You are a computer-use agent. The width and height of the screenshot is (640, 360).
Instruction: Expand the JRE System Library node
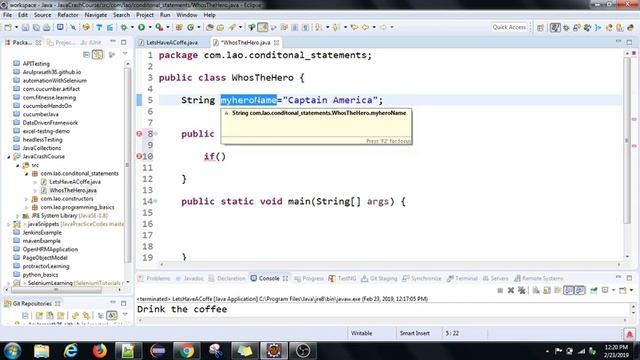tap(18, 216)
